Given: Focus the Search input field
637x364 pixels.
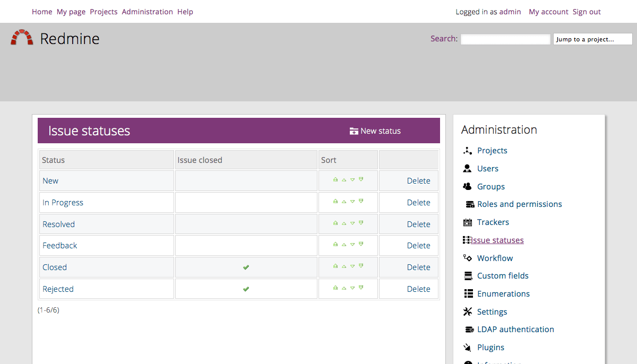Looking at the screenshot, I should [x=505, y=39].
